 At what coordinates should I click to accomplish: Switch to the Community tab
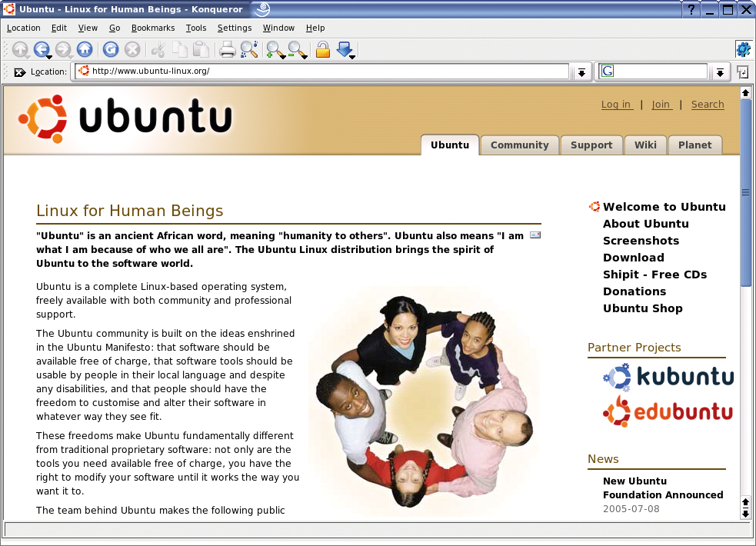520,145
